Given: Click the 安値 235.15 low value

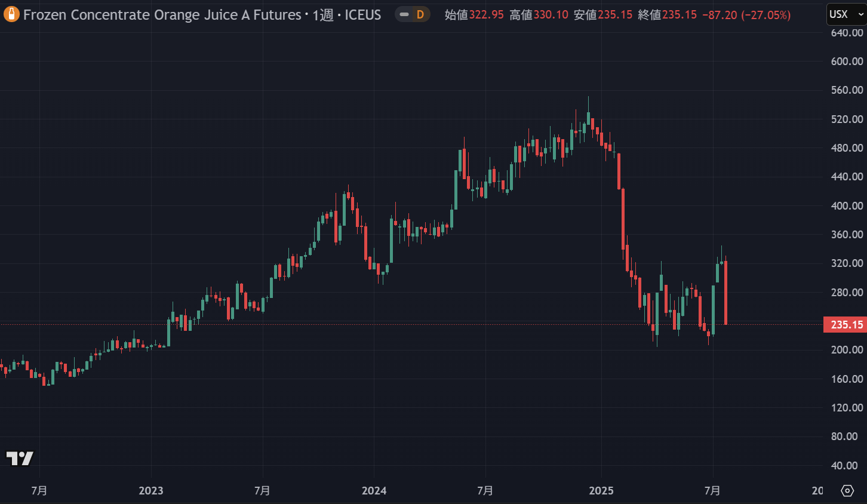Looking at the screenshot, I should click(x=603, y=15).
